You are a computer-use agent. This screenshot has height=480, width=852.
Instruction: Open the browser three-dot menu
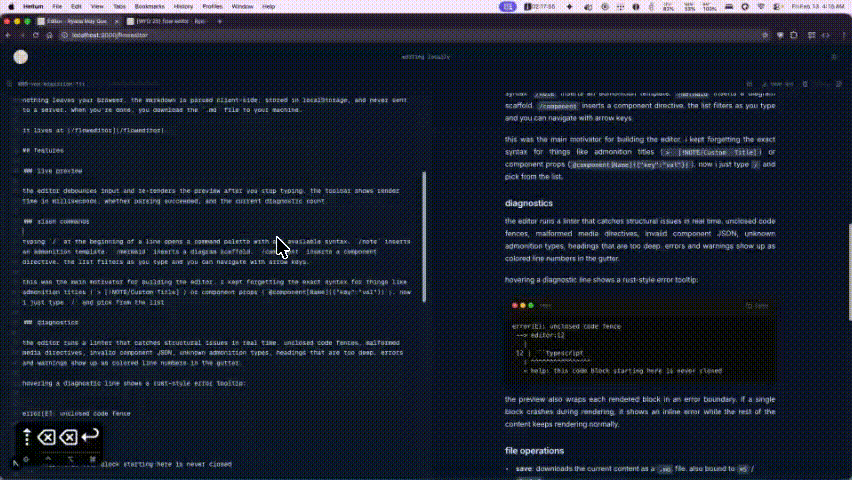click(x=843, y=35)
